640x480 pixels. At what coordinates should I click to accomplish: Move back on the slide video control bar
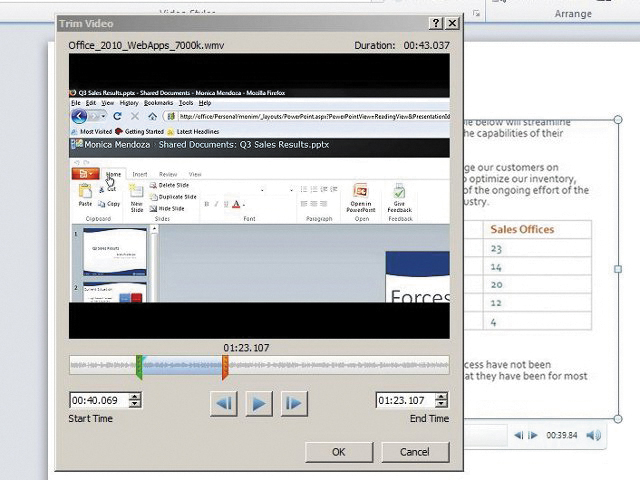coord(518,436)
